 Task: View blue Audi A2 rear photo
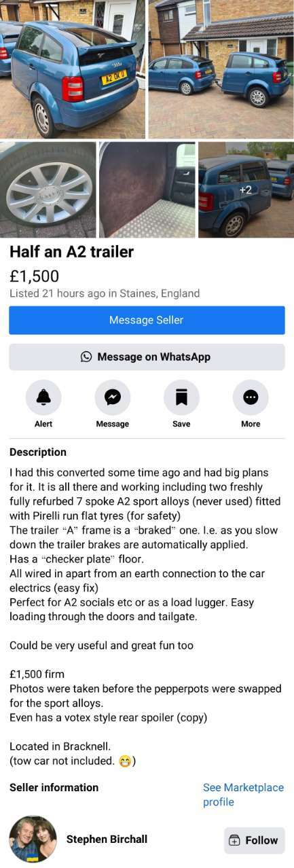tap(73, 69)
